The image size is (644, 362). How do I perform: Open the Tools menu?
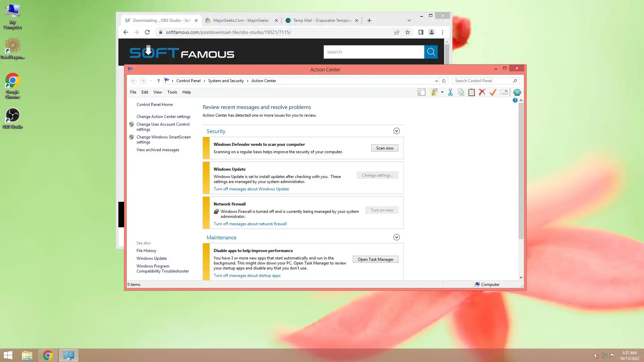click(172, 92)
